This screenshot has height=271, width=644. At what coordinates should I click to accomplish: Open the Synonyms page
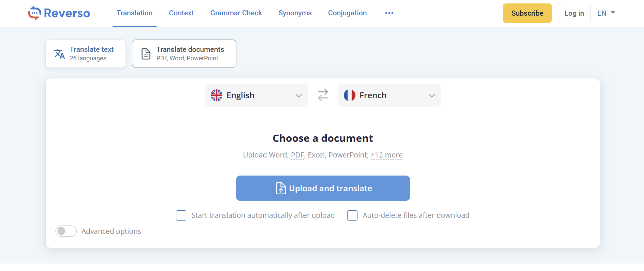coord(295,13)
